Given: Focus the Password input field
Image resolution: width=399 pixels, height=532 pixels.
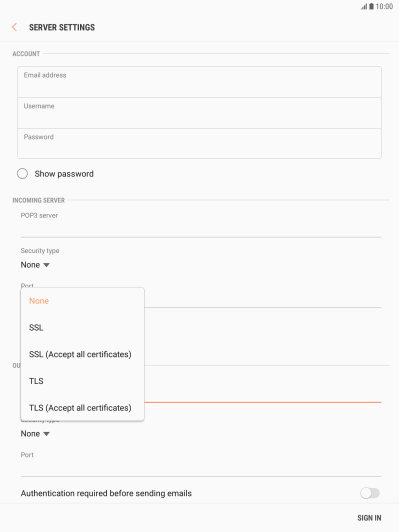Looking at the screenshot, I should click(200, 143).
